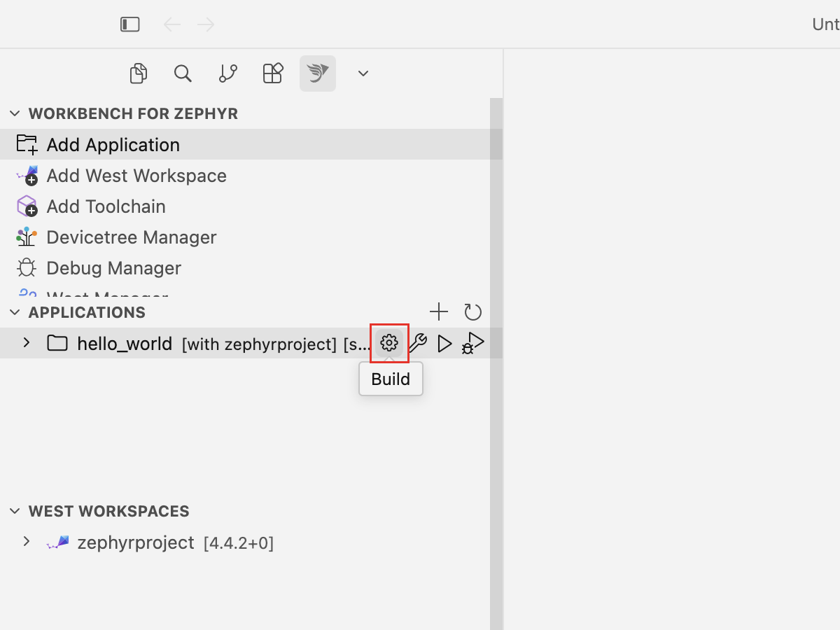Click the Add Application folder icon
Screen dimensions: 840x630
[27, 144]
